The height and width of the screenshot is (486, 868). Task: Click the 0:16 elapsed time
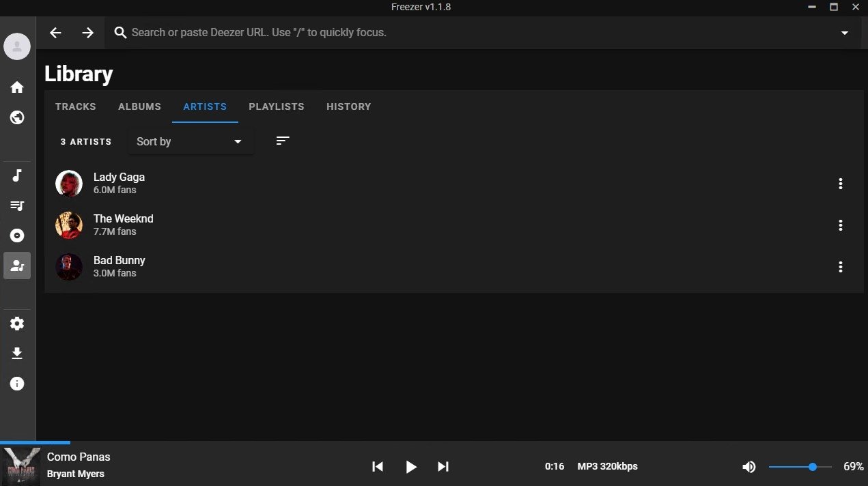click(555, 466)
